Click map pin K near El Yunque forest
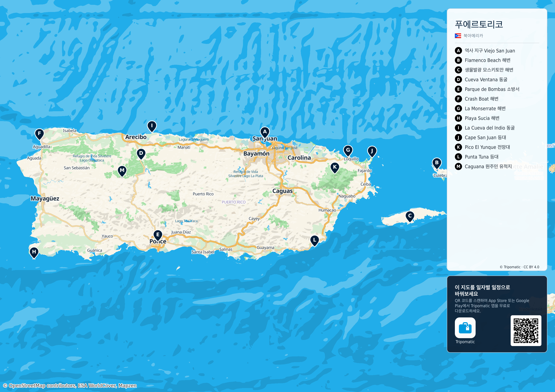Screen dimensions: 555x392 pyautogui.click(x=335, y=167)
